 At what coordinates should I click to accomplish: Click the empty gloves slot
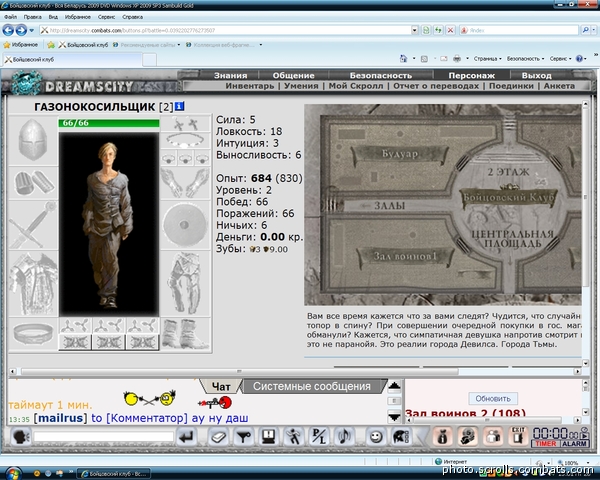pyautogui.click(x=185, y=183)
